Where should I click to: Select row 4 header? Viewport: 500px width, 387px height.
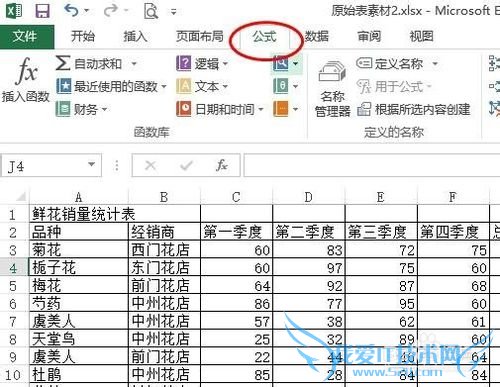[x=13, y=268]
